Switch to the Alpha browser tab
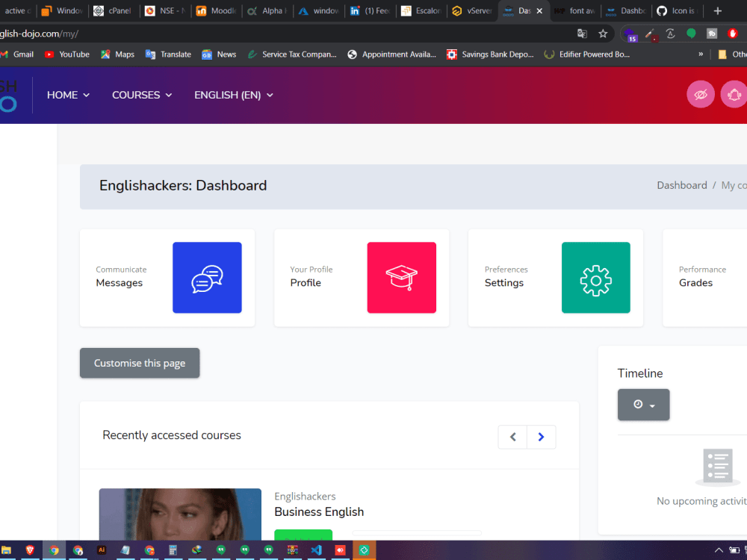The height and width of the screenshot is (560, 747). [267, 10]
